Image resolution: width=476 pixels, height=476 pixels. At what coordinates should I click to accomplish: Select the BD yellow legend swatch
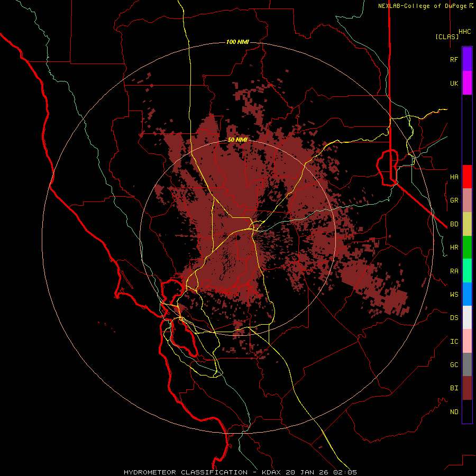coord(467,224)
